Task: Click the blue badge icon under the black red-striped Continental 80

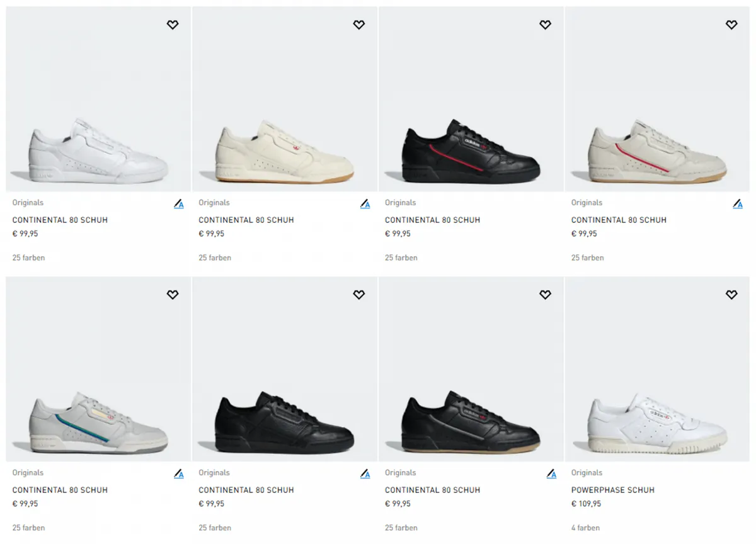Action: click(x=552, y=204)
